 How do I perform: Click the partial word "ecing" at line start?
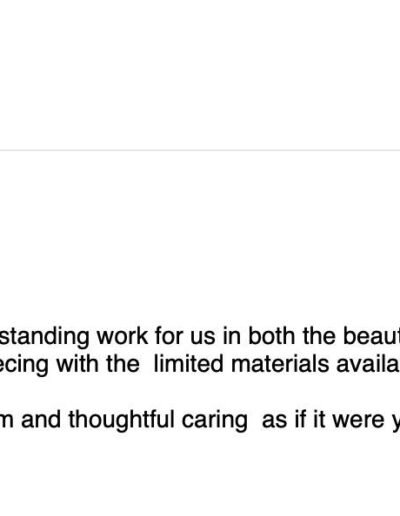tap(24, 365)
